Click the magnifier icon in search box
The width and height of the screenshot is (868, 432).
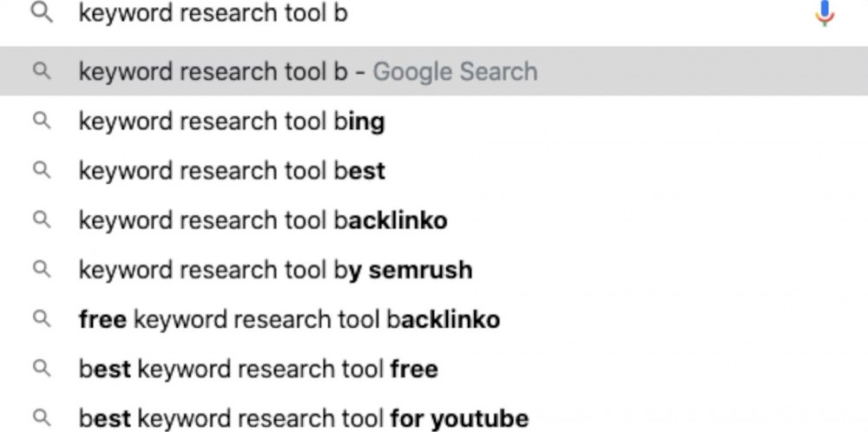pyautogui.click(x=42, y=14)
